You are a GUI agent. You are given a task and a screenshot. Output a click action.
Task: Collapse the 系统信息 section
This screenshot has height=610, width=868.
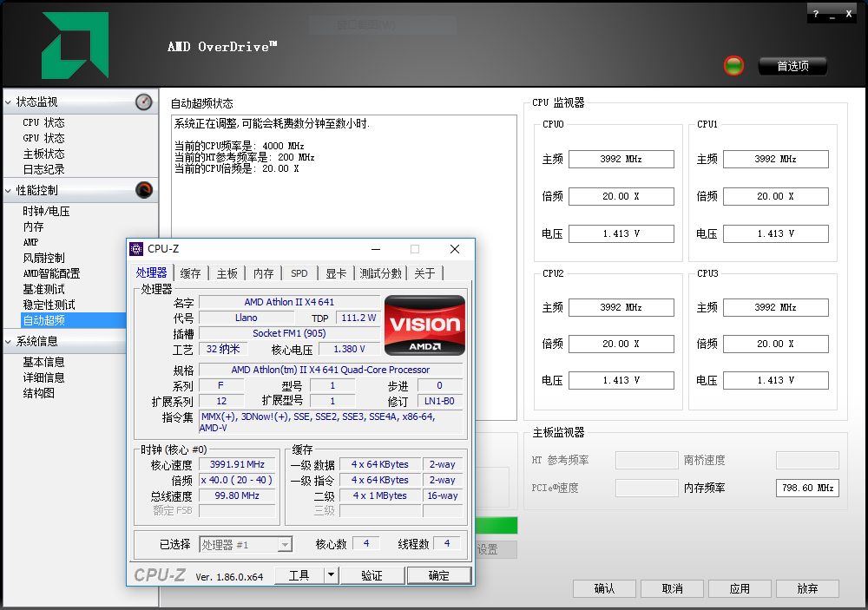9,342
